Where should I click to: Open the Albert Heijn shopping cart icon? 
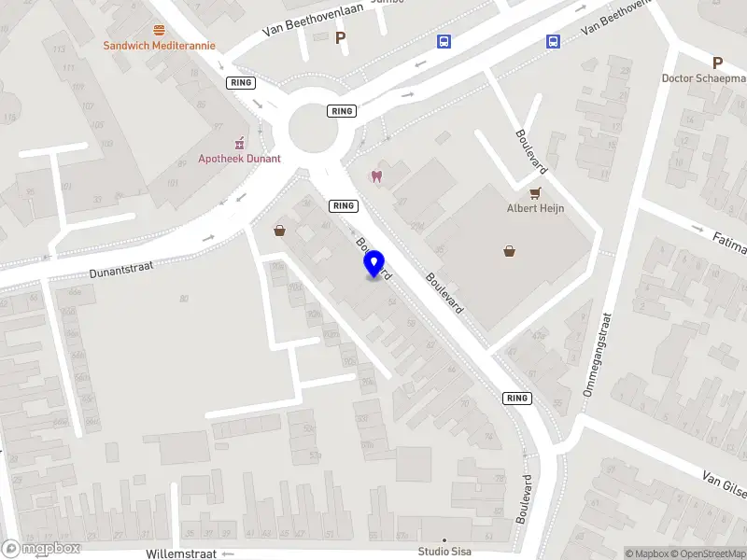pyautogui.click(x=535, y=193)
